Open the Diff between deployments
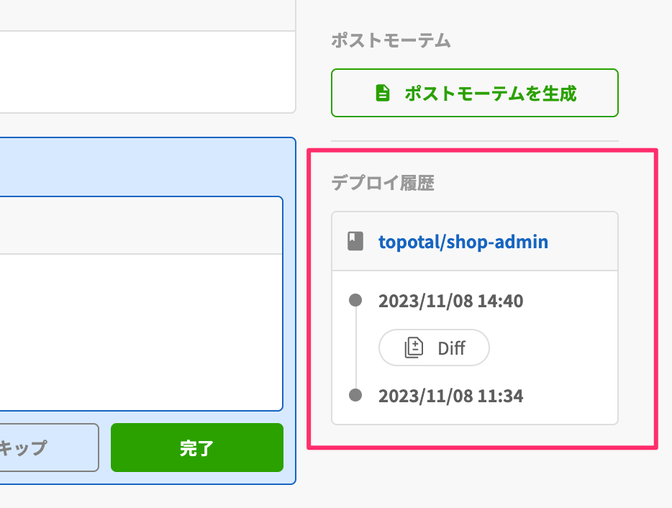The width and height of the screenshot is (672, 508). click(x=434, y=348)
